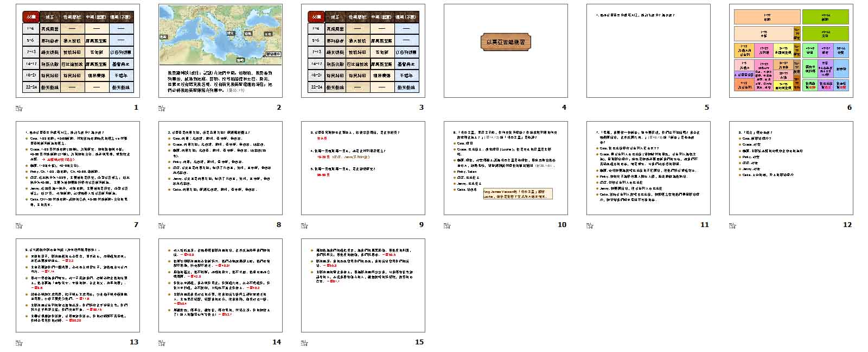Select slide 8 thumbnail
The height and width of the screenshot is (352, 868).
pos(220,168)
